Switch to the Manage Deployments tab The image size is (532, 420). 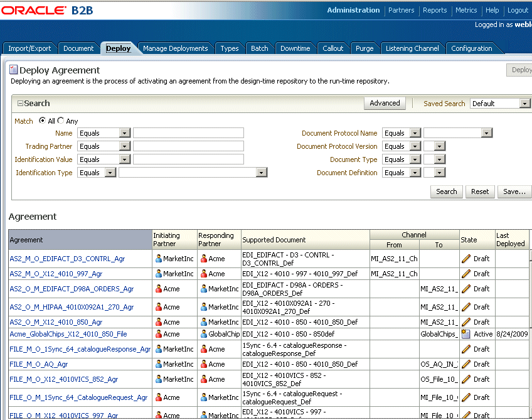tap(176, 48)
